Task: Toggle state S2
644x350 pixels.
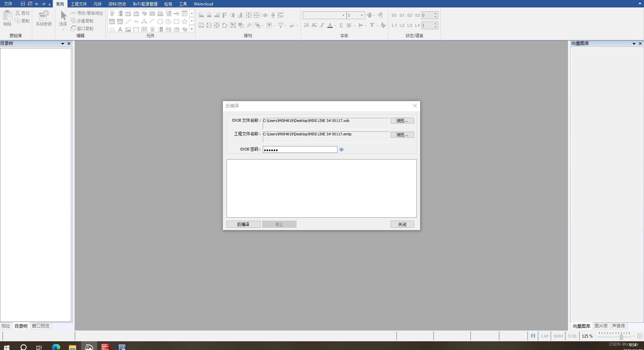Action: 410,15
